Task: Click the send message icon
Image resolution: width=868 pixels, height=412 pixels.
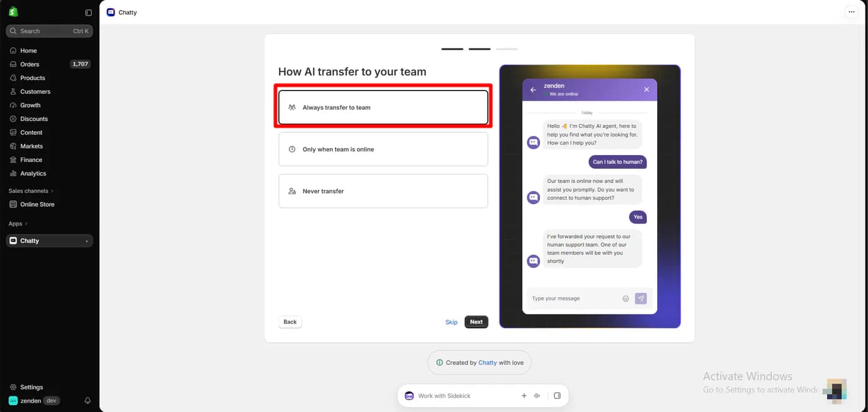Action: point(641,298)
